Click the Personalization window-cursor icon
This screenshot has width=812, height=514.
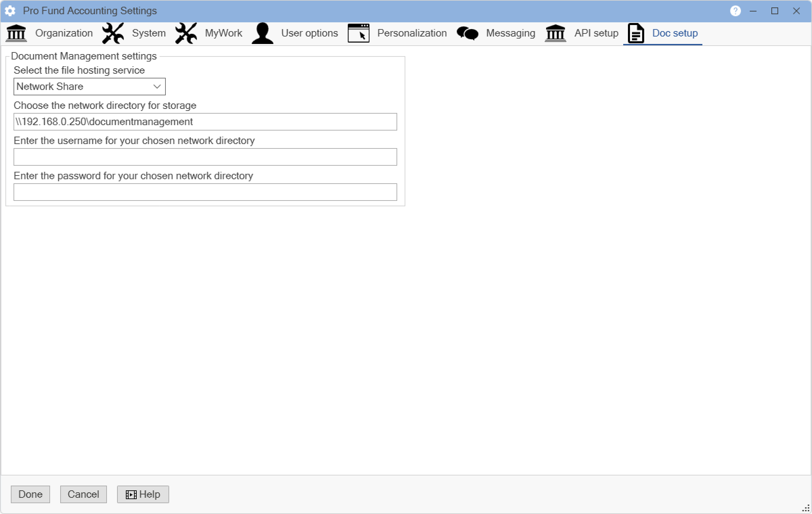358,33
